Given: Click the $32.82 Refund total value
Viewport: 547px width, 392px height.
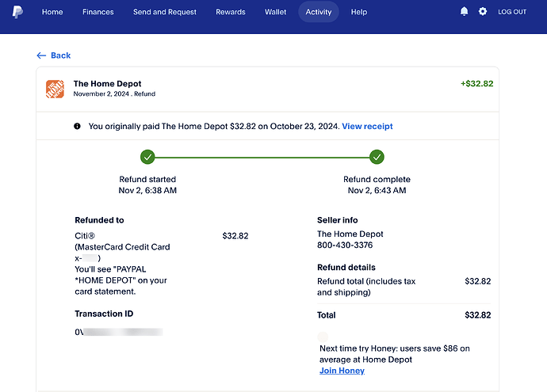Looking at the screenshot, I should click(477, 281).
